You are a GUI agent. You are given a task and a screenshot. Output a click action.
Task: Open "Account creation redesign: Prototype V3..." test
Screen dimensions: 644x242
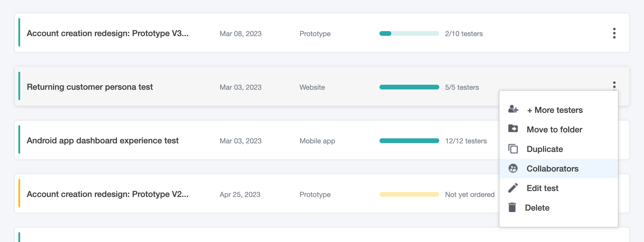(108, 33)
